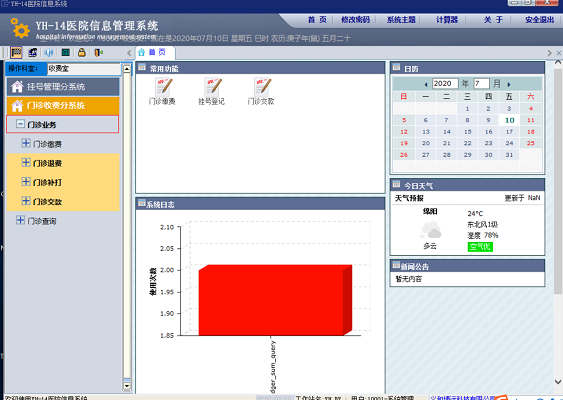
Task: Click 关于 in top navigation
Action: tap(493, 20)
